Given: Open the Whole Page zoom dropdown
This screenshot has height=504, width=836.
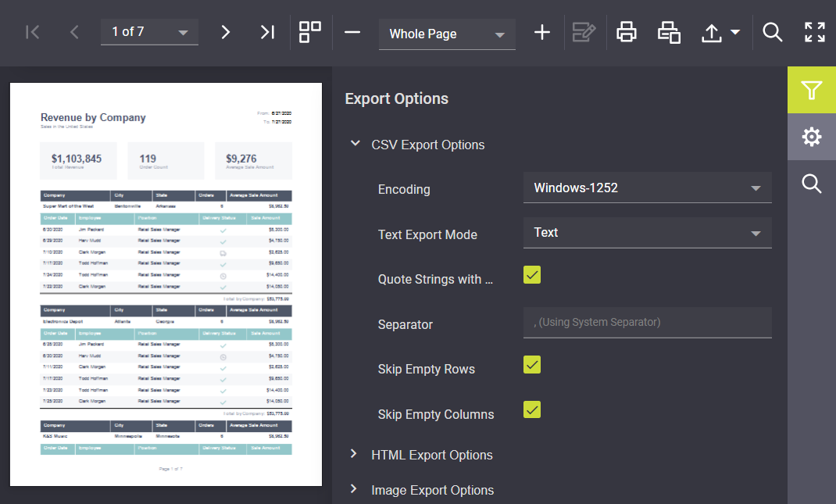Looking at the screenshot, I should click(x=447, y=34).
